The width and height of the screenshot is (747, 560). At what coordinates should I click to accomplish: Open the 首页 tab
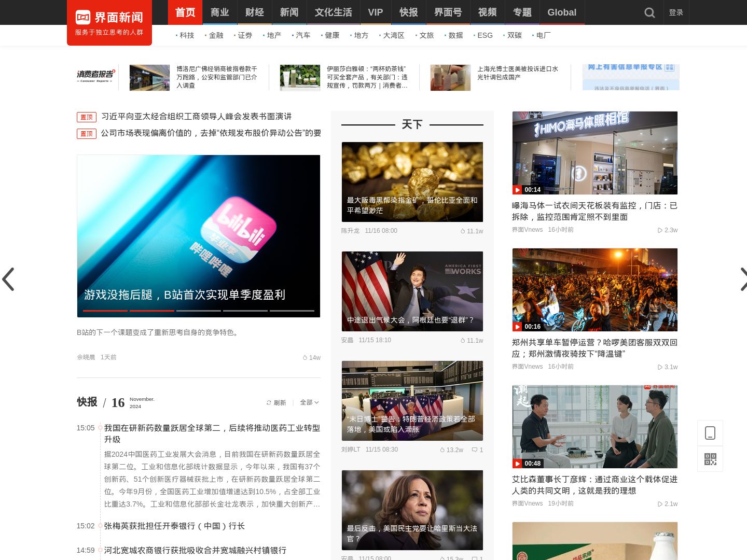tap(185, 12)
